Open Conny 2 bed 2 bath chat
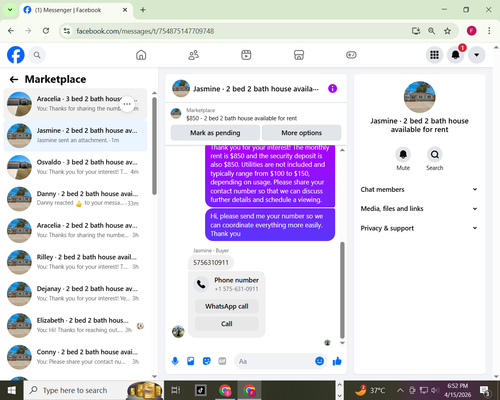 [75, 357]
